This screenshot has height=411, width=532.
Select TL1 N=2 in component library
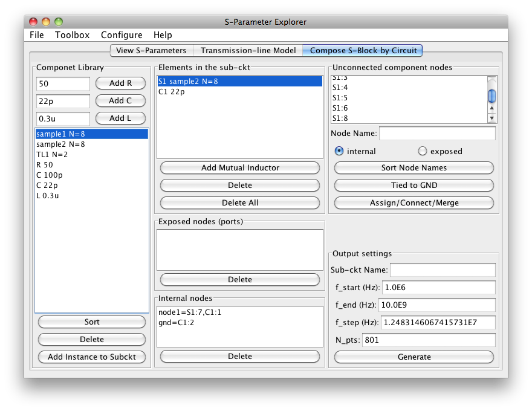coord(52,155)
